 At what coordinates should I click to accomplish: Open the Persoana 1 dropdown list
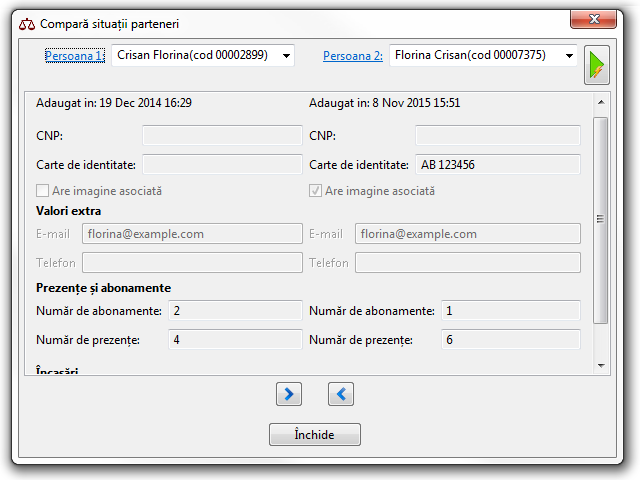tap(286, 56)
